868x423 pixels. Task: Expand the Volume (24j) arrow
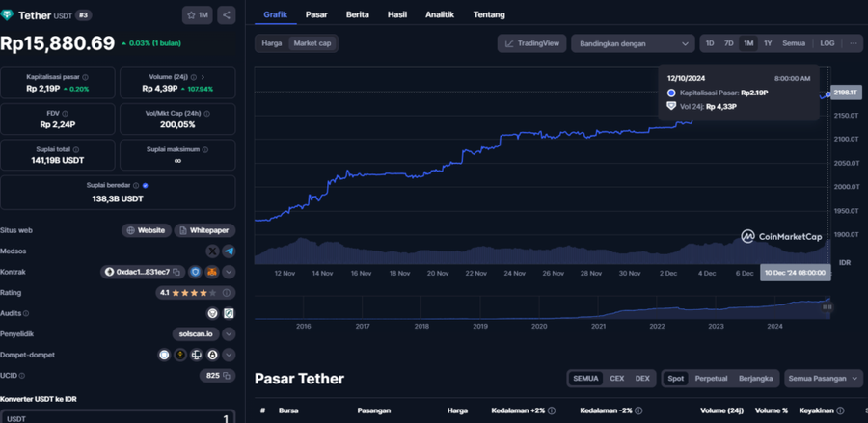click(x=203, y=77)
